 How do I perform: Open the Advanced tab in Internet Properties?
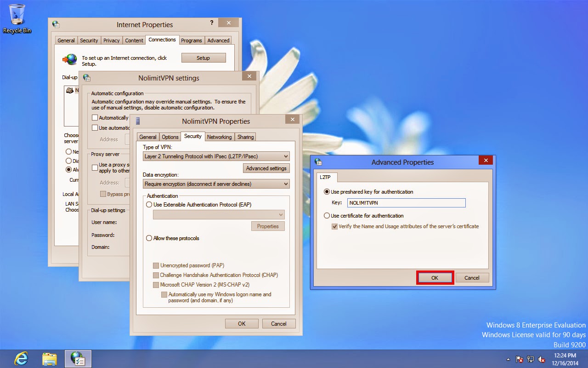219,40
